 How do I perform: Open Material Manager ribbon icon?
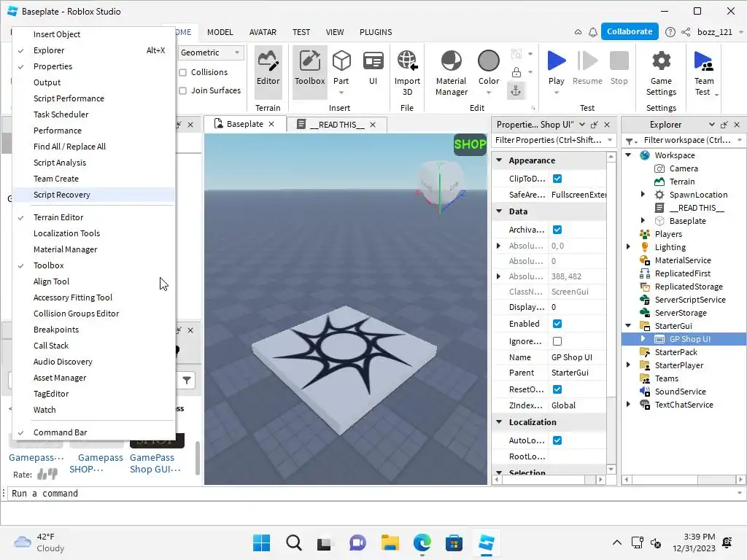click(x=451, y=71)
